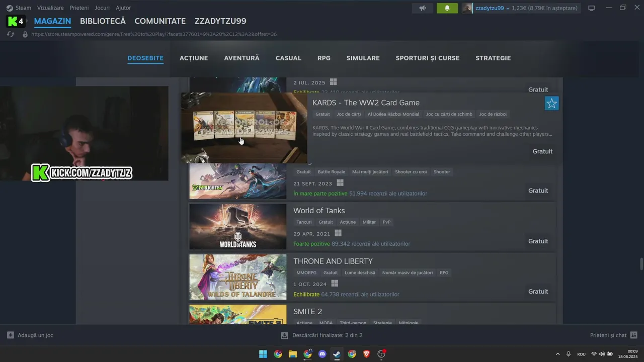The image size is (644, 362).
Task: Open Brave browser from taskbar
Action: tap(366, 354)
